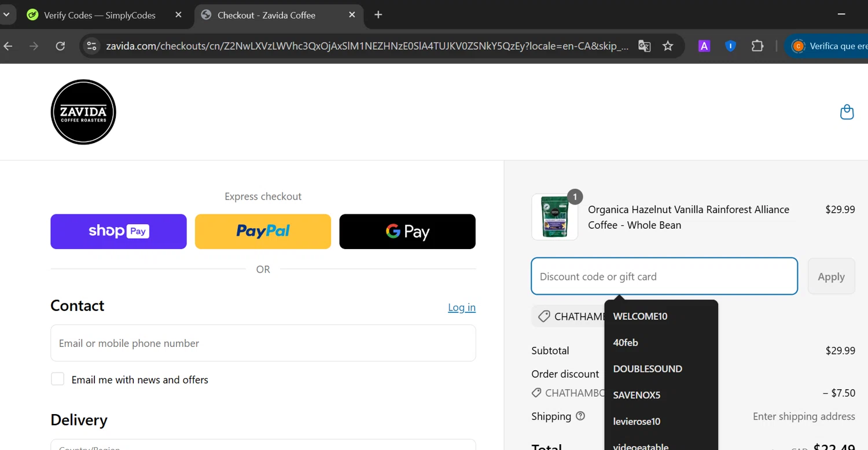Select WELCOME10 from the code suggestions
The height and width of the screenshot is (450, 868).
tap(640, 316)
